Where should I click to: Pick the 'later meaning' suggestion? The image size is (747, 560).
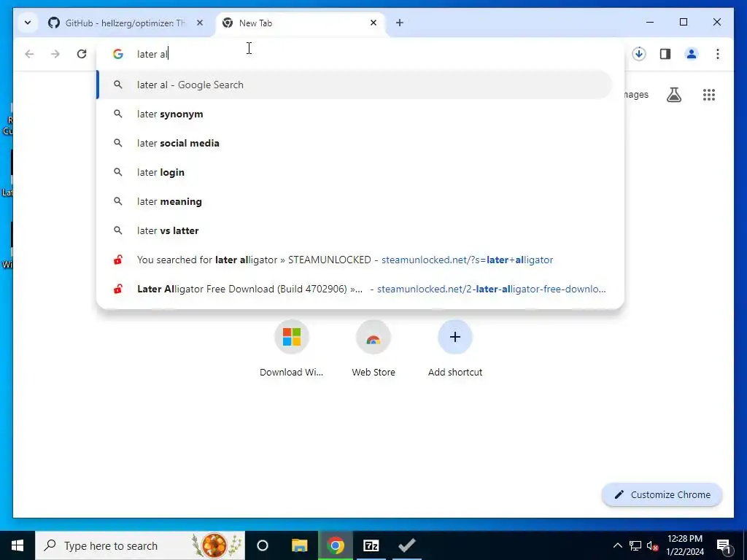click(x=355, y=201)
